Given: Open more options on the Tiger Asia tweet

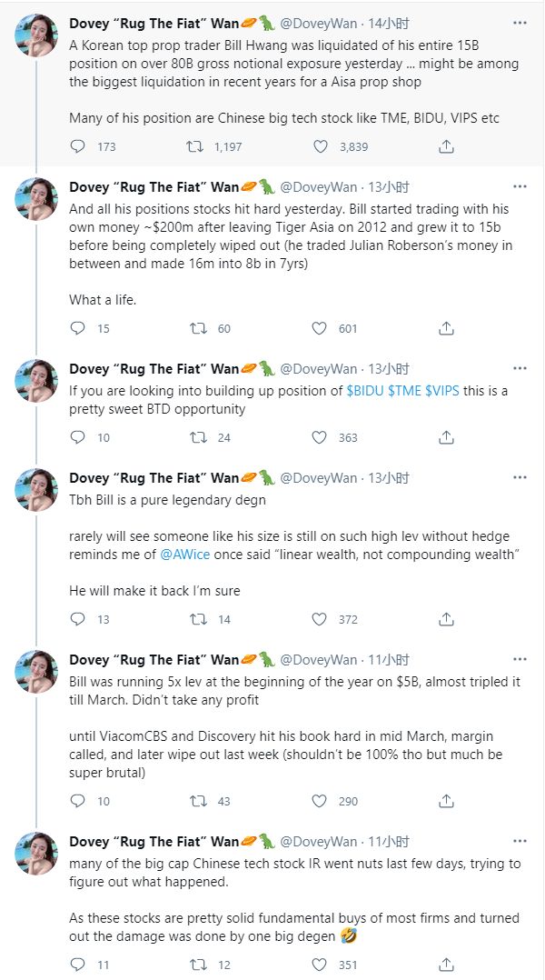Looking at the screenshot, I should pos(520,186).
